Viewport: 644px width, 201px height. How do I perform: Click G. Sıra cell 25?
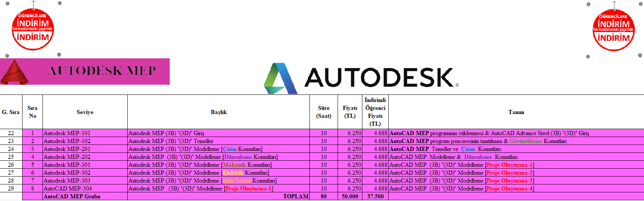tap(11, 157)
